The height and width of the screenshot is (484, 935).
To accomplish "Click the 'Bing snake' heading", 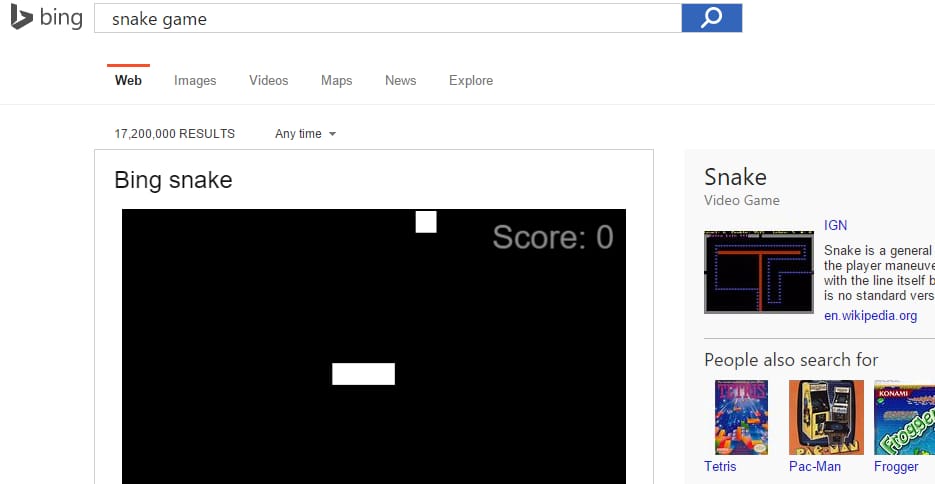I will coord(173,180).
